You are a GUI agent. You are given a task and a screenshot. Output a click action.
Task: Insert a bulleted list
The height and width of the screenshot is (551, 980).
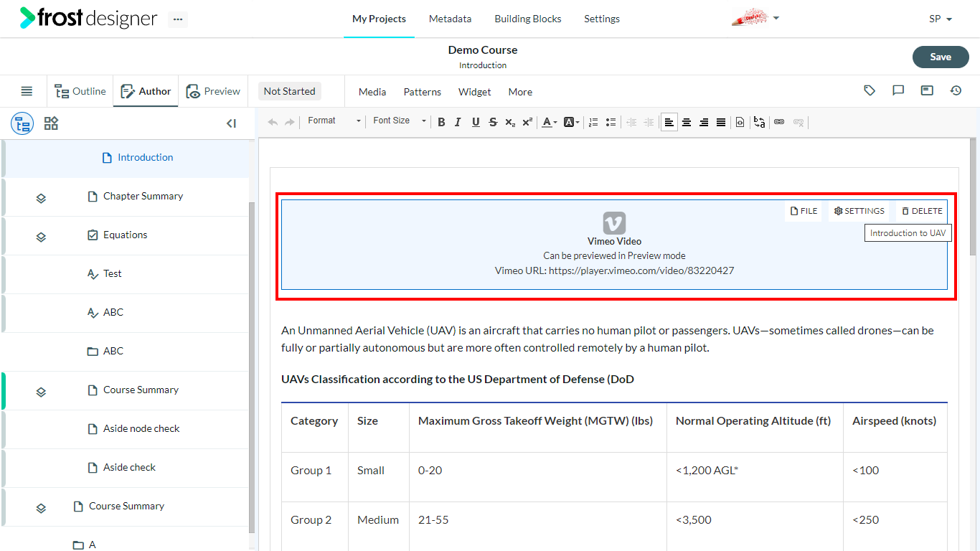[x=611, y=122]
